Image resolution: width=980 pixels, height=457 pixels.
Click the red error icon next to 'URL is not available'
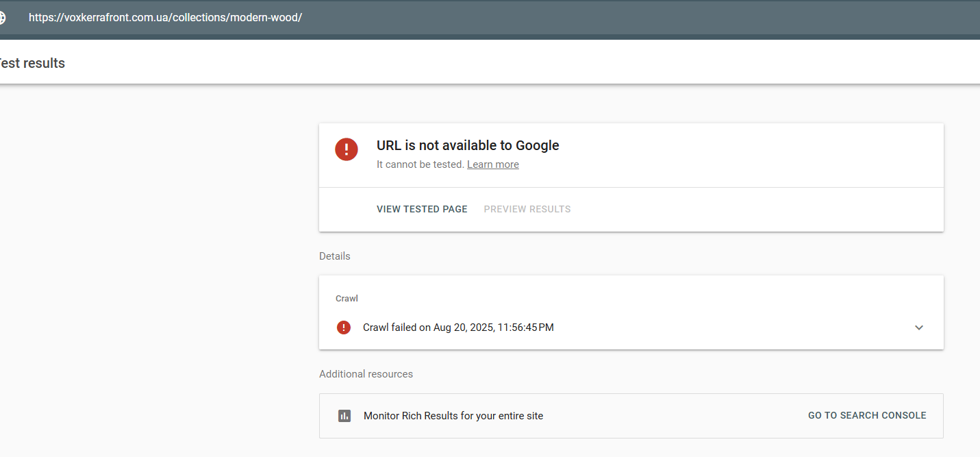(x=347, y=149)
